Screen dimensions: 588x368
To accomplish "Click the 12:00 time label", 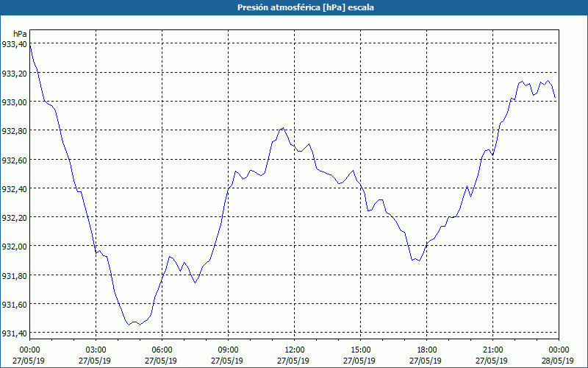I will (295, 350).
